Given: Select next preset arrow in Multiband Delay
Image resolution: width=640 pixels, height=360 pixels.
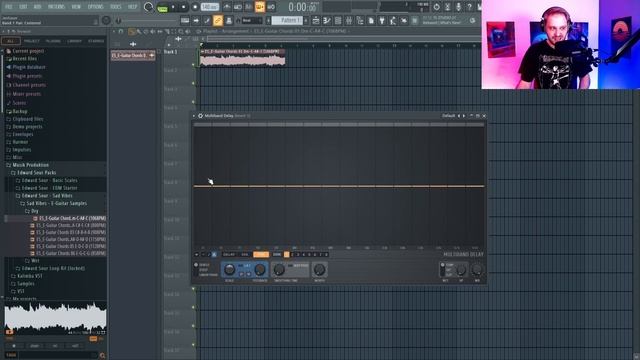Looking at the screenshot, I should point(464,116).
